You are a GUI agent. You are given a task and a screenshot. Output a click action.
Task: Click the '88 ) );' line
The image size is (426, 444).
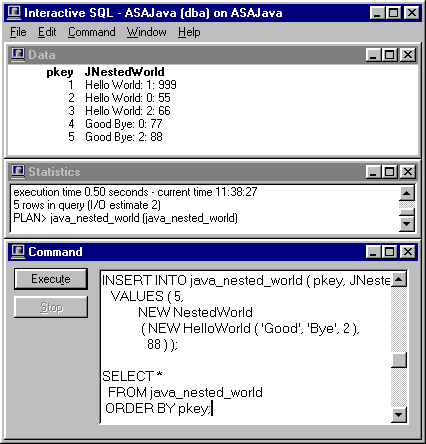(162, 344)
